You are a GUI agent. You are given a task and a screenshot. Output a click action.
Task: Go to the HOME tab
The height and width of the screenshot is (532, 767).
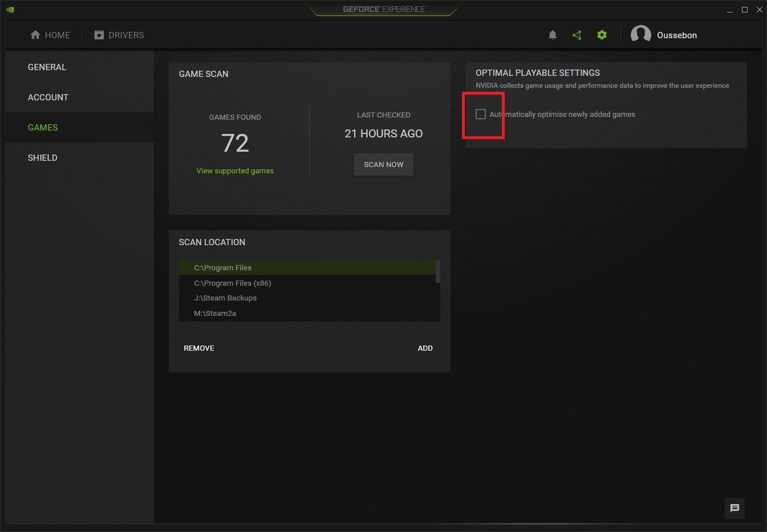pos(50,35)
